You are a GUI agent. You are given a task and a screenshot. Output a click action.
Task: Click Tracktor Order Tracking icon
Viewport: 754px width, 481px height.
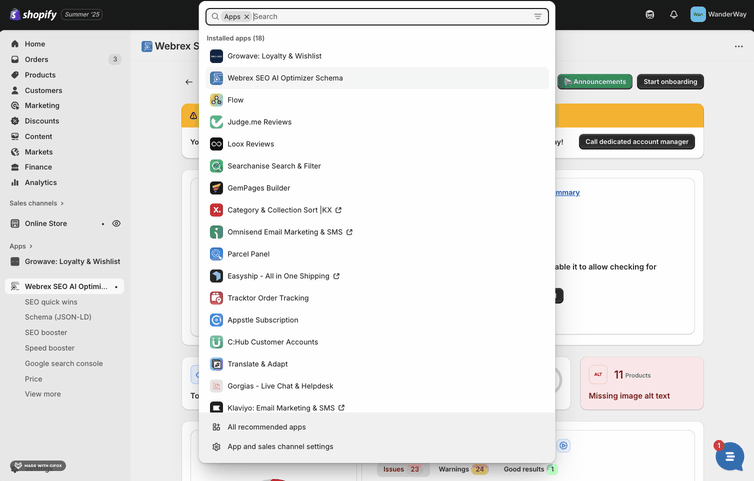pos(216,298)
